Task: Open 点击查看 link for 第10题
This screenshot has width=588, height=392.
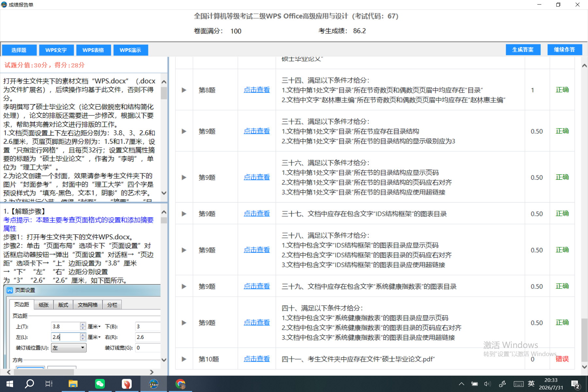Action: (x=257, y=359)
